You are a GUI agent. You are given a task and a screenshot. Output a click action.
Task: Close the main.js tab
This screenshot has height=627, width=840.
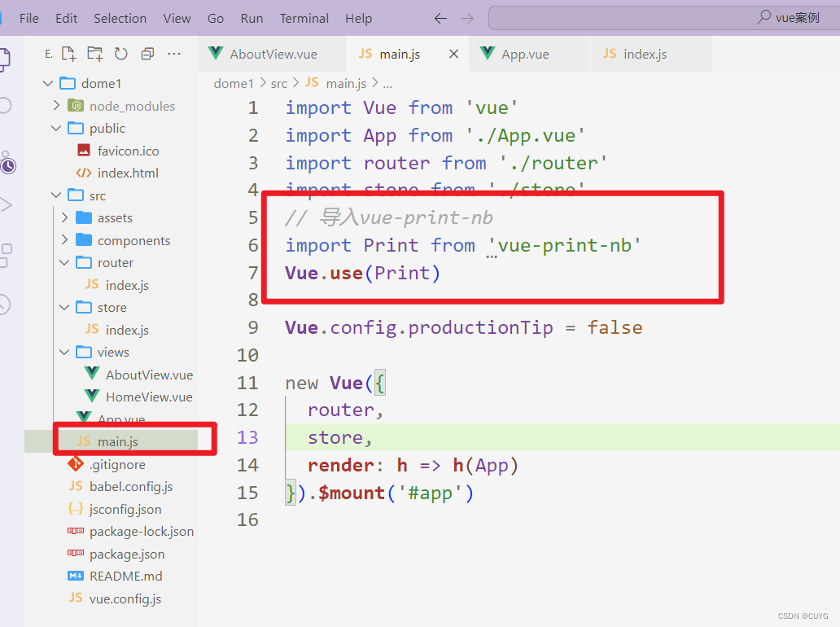pos(453,55)
